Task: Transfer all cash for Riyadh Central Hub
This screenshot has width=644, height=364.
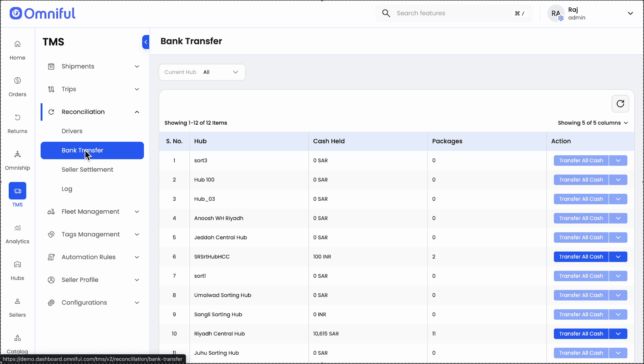Action: pyautogui.click(x=581, y=334)
